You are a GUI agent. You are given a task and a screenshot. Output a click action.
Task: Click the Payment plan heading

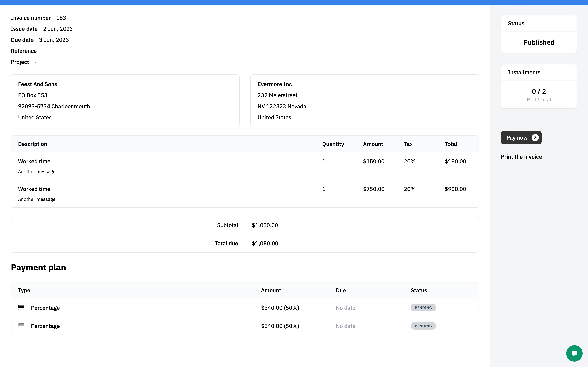click(38, 267)
